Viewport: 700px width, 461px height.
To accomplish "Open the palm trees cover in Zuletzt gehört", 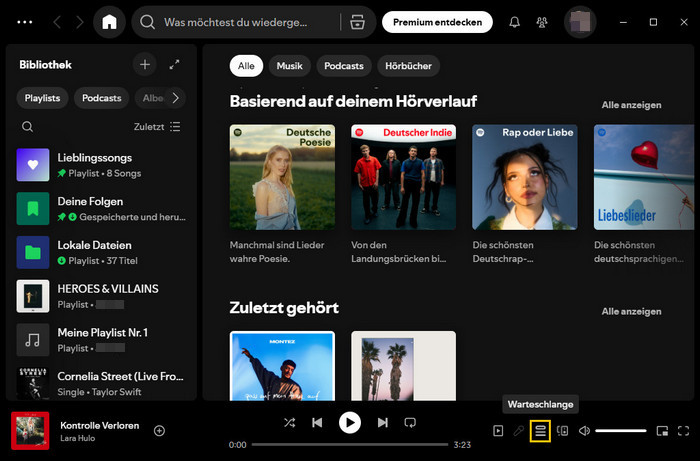I will (404, 365).
